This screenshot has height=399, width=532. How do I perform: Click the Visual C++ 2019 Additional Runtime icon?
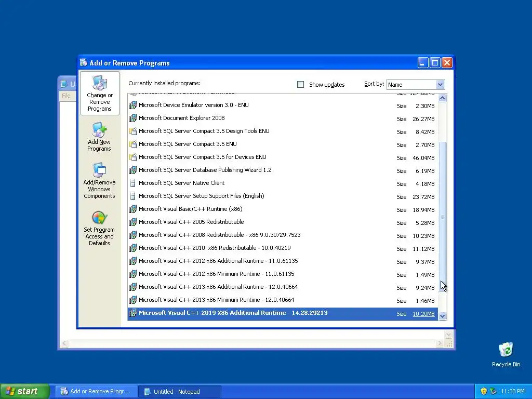click(x=133, y=313)
